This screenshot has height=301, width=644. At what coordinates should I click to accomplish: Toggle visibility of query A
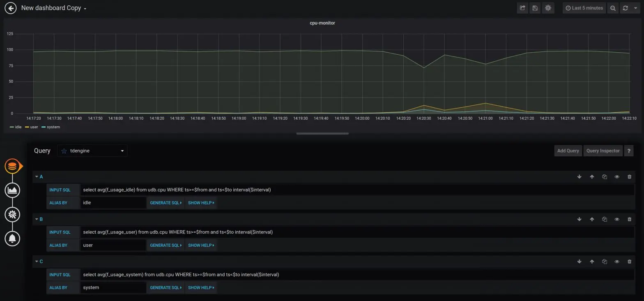pos(617,177)
